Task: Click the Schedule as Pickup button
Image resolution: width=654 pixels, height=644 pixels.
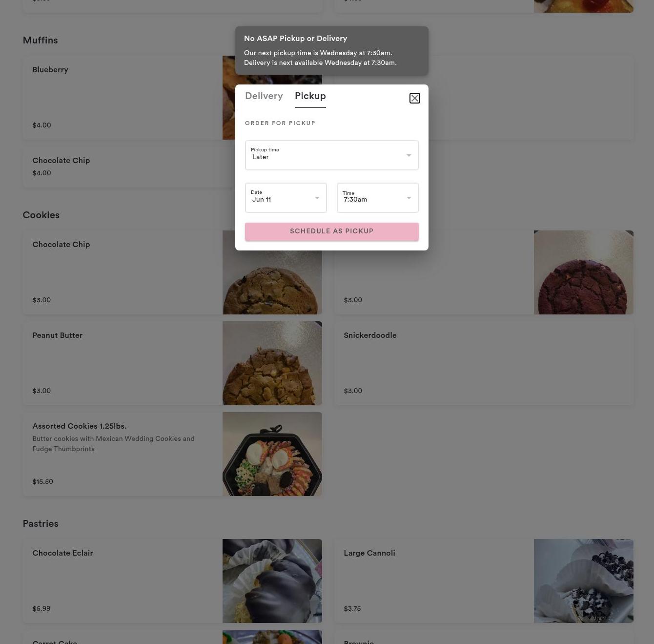Action: [331, 231]
